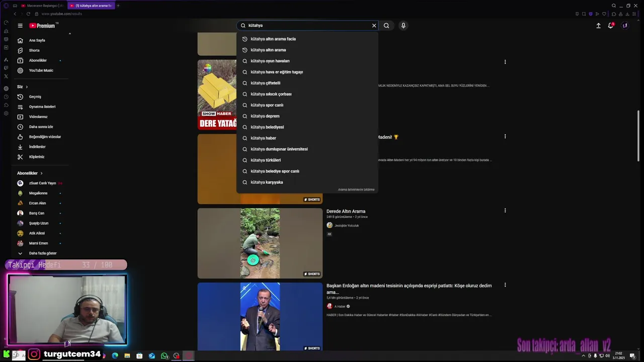Open Jeolojide Yolculuk channel link
The width and height of the screenshot is (644, 362).
pos(347,226)
